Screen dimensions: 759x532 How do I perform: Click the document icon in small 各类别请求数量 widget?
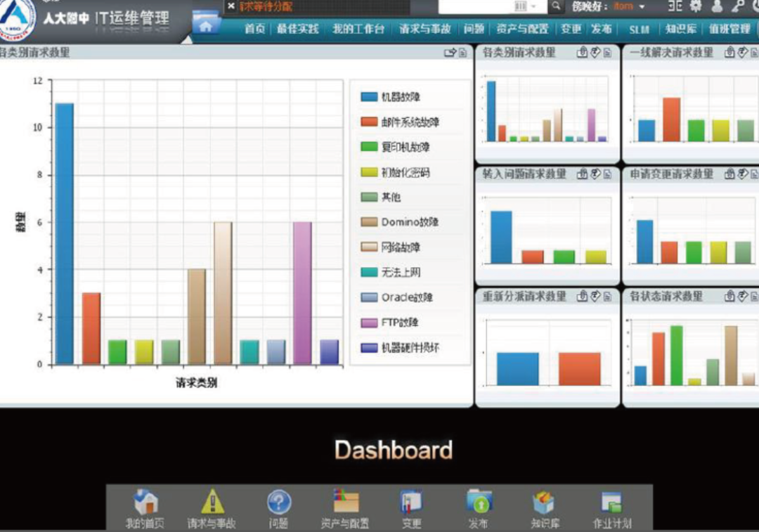click(607, 52)
